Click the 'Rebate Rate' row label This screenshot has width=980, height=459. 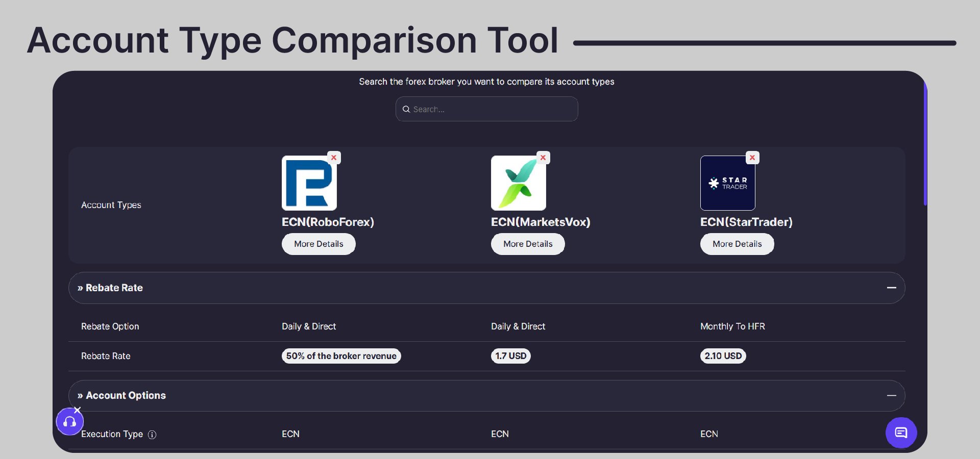(106, 356)
